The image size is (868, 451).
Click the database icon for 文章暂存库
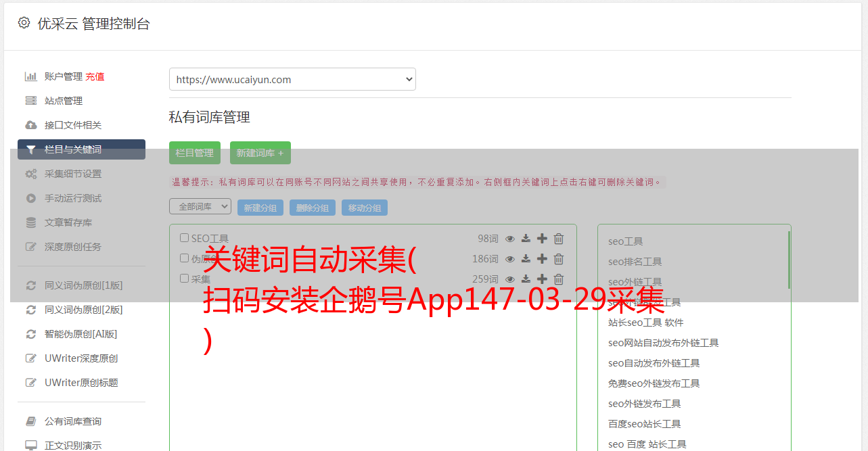pos(30,222)
